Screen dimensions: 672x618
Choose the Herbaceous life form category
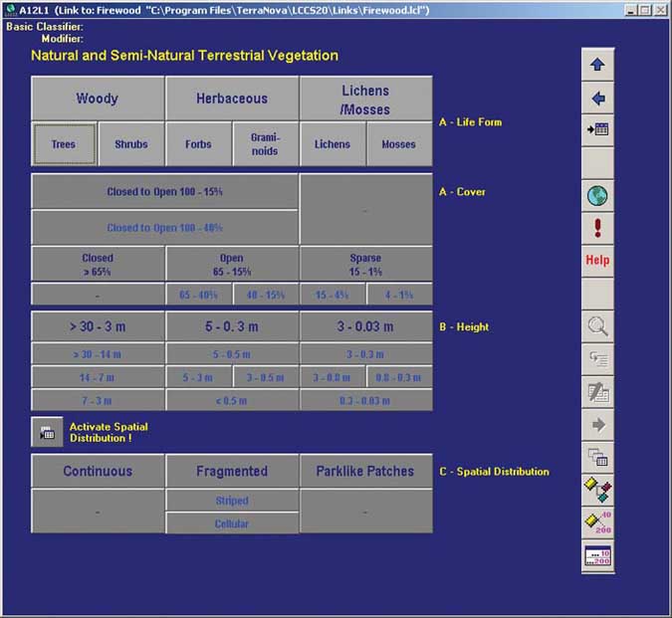232,99
